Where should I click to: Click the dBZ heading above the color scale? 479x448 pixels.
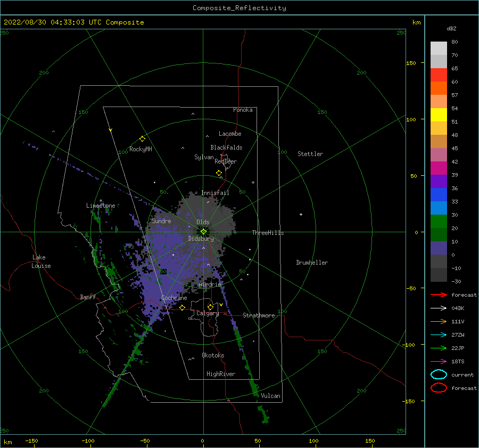(x=451, y=29)
